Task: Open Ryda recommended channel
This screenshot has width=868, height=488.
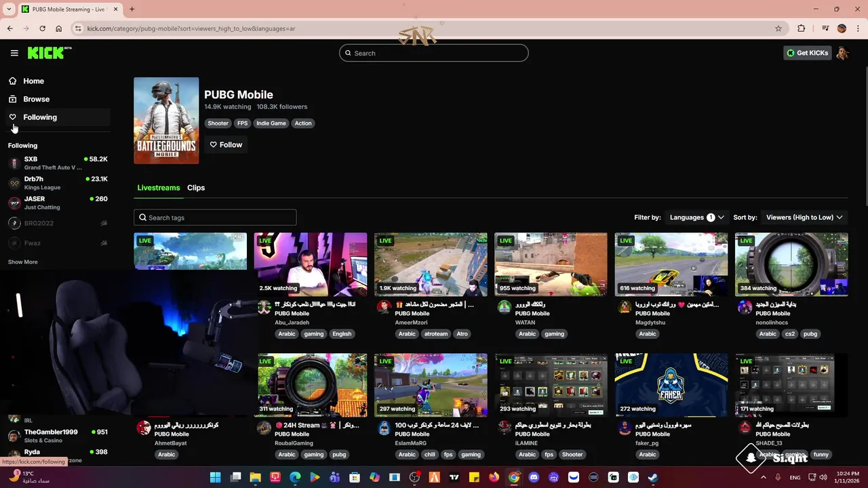Action: coord(58,455)
